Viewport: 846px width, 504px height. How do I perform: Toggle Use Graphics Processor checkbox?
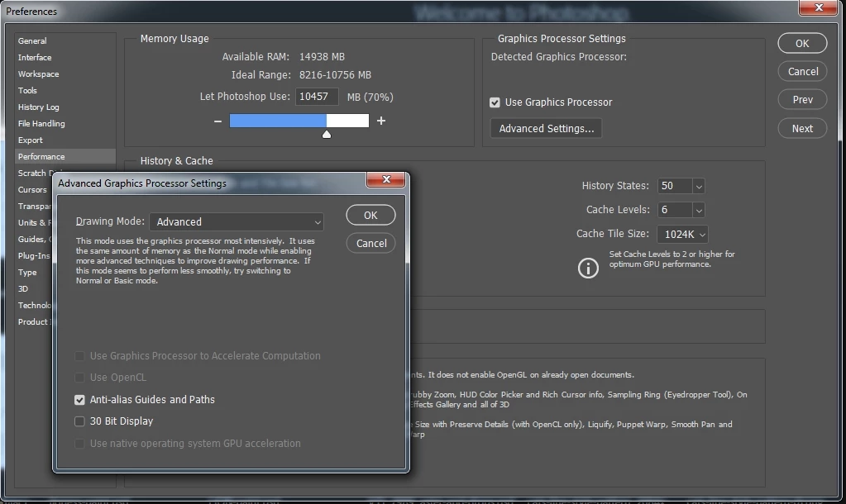pos(495,102)
